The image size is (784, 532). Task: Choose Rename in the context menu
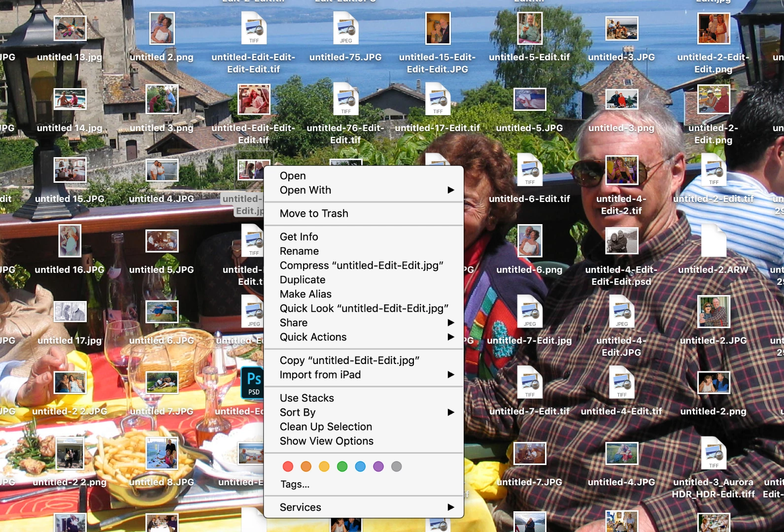[x=364, y=251]
